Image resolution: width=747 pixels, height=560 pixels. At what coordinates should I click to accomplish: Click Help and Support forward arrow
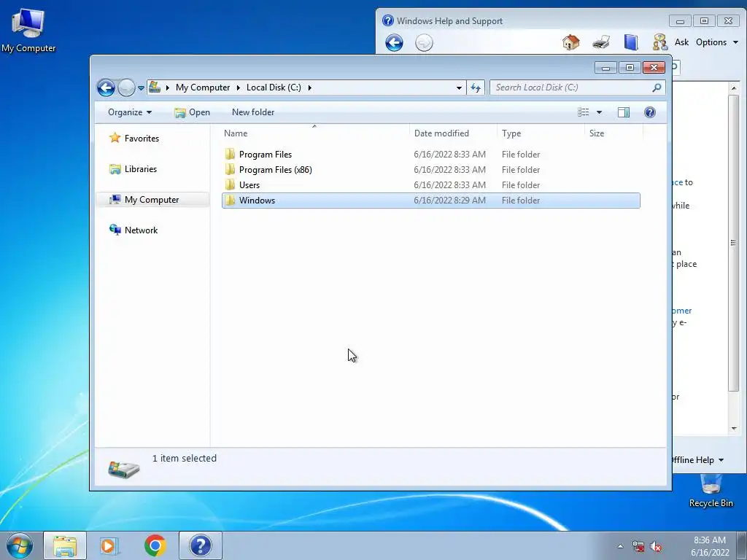click(424, 43)
